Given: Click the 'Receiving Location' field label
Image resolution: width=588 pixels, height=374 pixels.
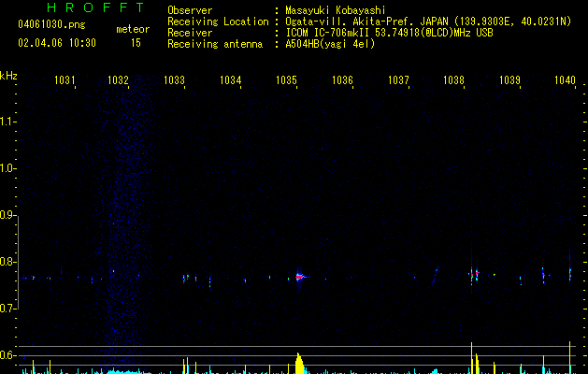Looking at the screenshot, I should pos(218,22).
